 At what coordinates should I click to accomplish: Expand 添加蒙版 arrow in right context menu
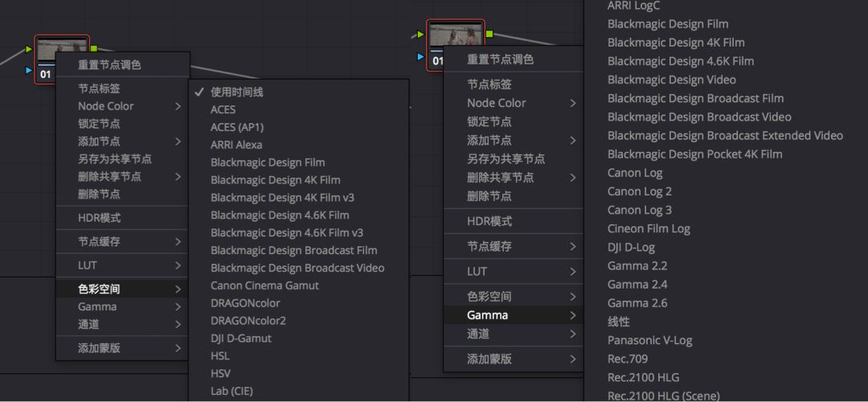pyautogui.click(x=573, y=359)
